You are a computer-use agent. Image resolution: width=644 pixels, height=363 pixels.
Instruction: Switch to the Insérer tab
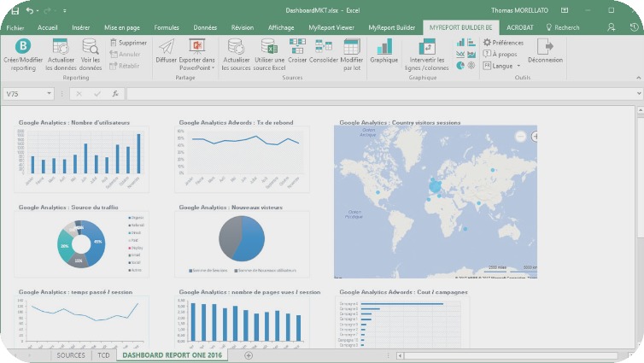pyautogui.click(x=80, y=27)
